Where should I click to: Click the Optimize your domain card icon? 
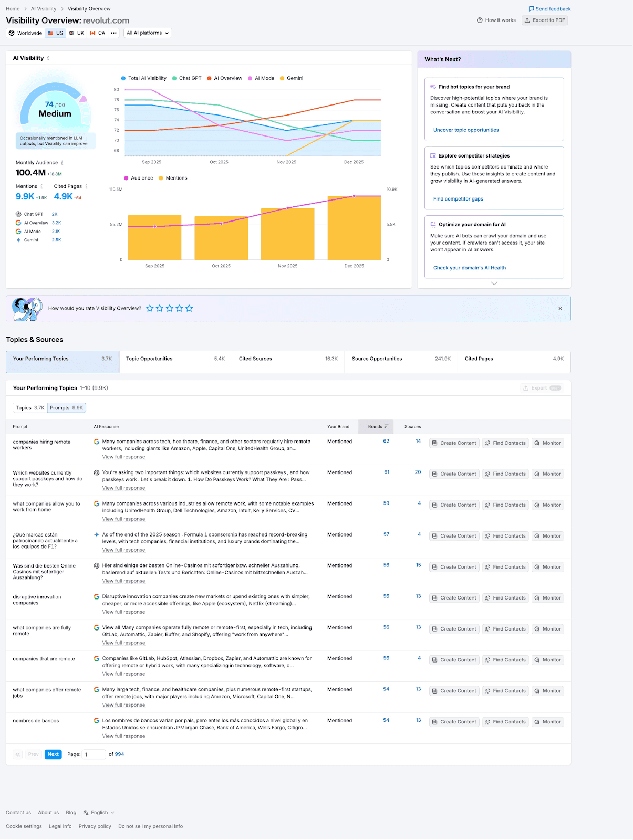click(433, 225)
